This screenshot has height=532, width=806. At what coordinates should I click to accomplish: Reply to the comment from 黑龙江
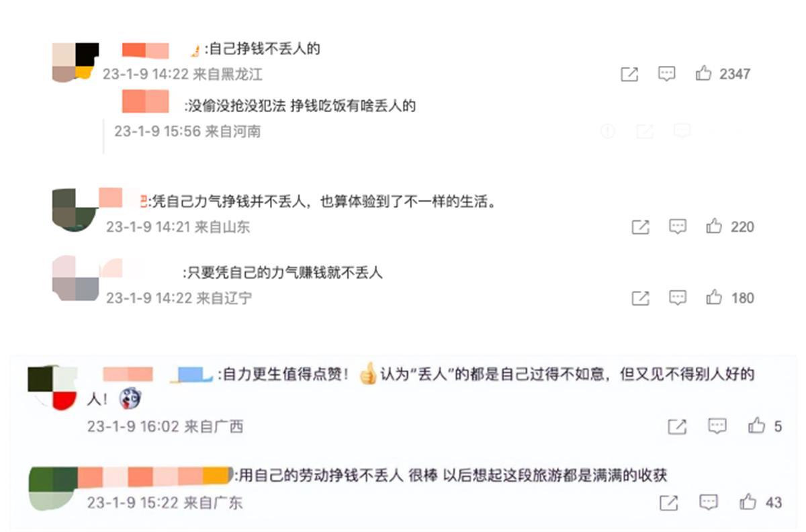(x=666, y=73)
